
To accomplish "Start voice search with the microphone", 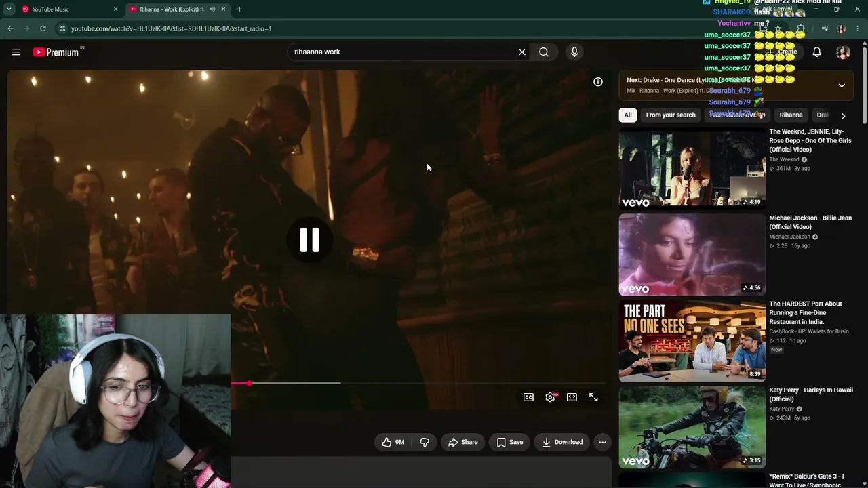I will pos(574,52).
